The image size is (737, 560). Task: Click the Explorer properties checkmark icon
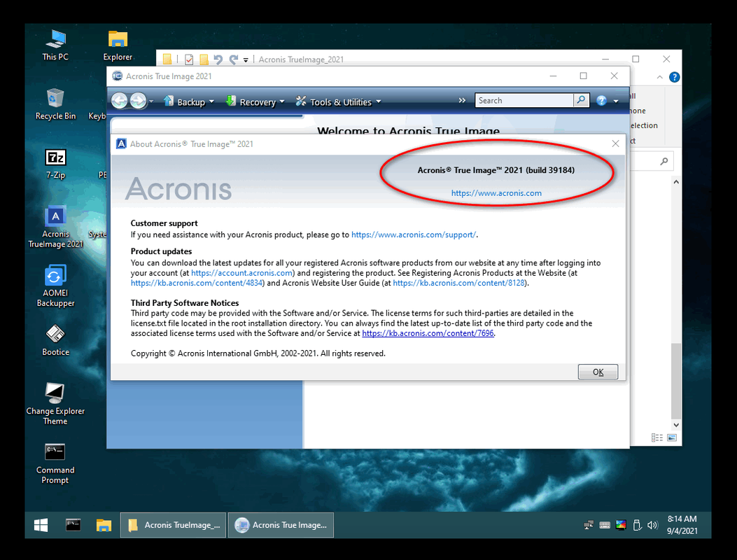pyautogui.click(x=189, y=59)
